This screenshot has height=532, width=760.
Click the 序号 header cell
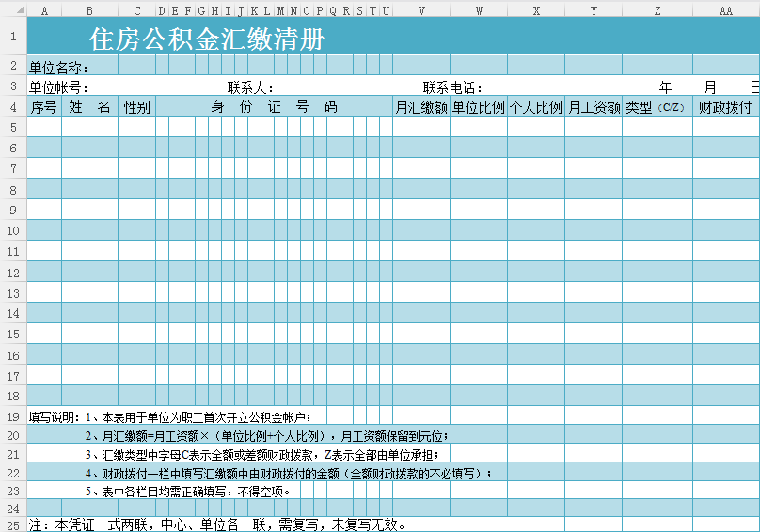pyautogui.click(x=44, y=107)
